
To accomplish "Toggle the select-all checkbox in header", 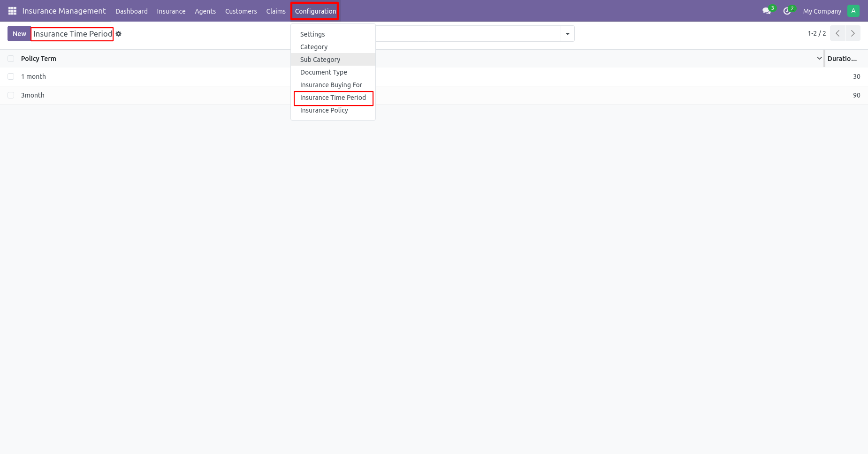I will point(11,59).
